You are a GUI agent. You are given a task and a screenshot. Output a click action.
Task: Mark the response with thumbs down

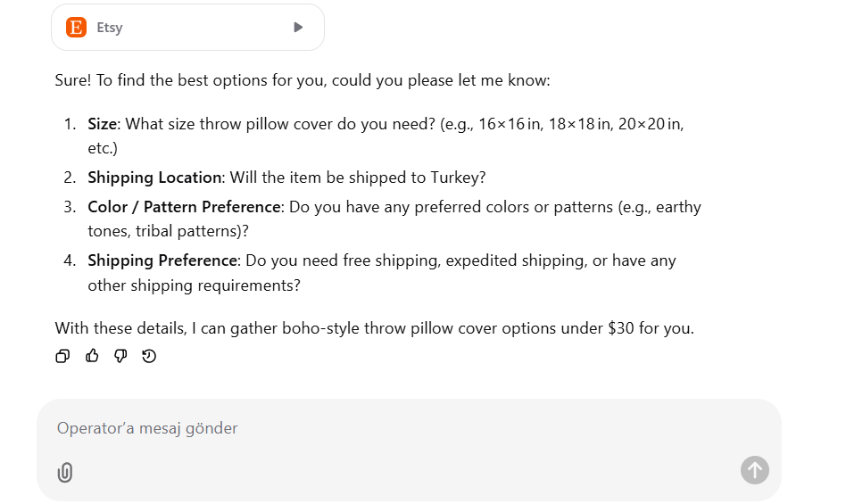tap(120, 356)
